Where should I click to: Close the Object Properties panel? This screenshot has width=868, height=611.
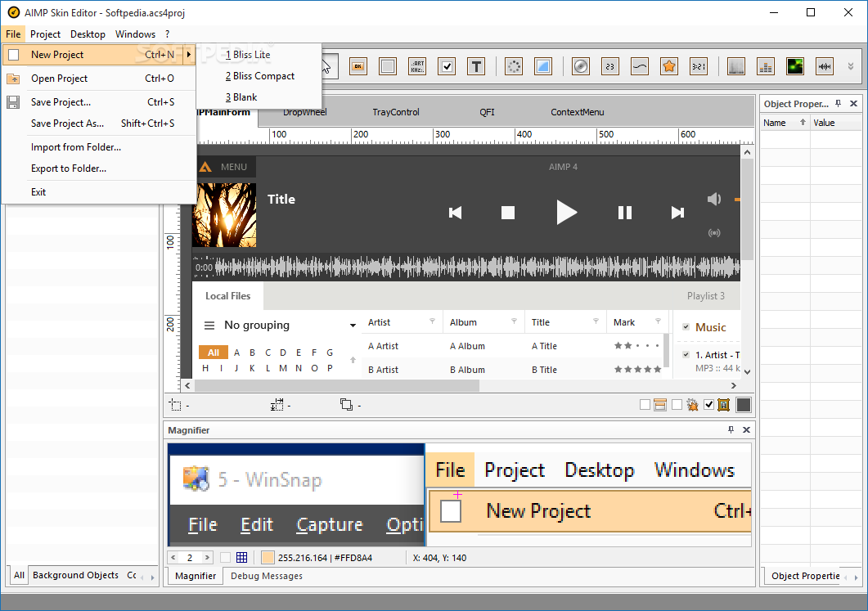pos(853,104)
